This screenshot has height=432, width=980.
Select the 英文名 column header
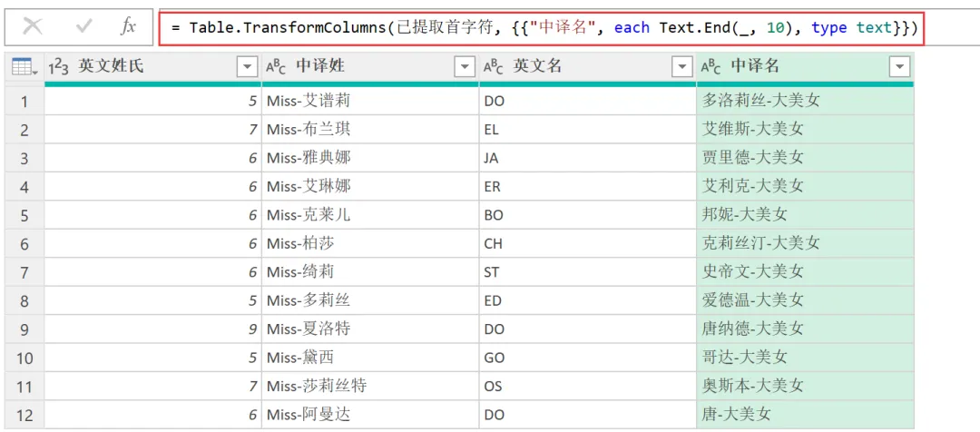[x=587, y=67]
